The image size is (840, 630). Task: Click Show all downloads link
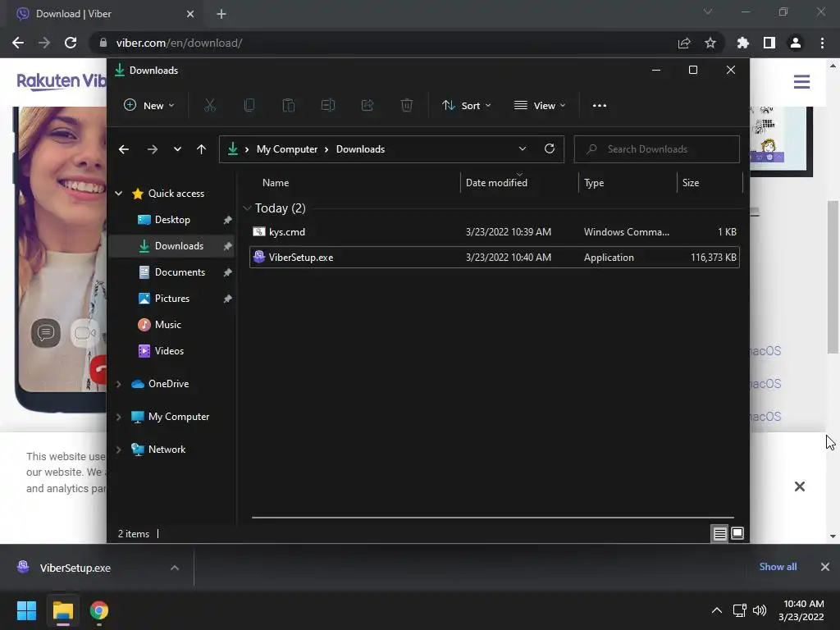[x=778, y=567]
